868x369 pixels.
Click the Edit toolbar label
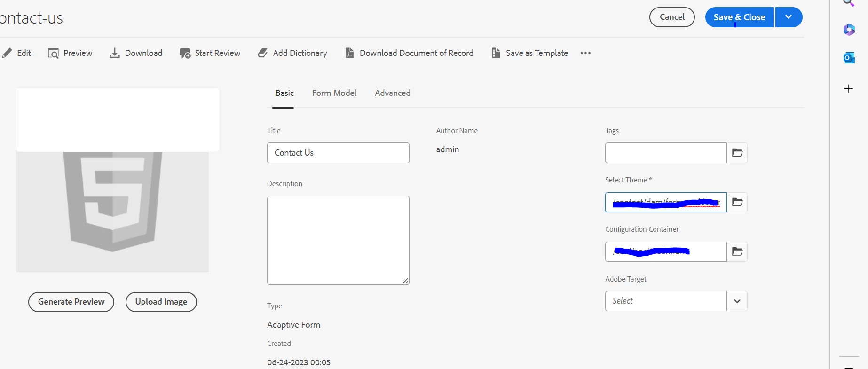click(x=24, y=53)
